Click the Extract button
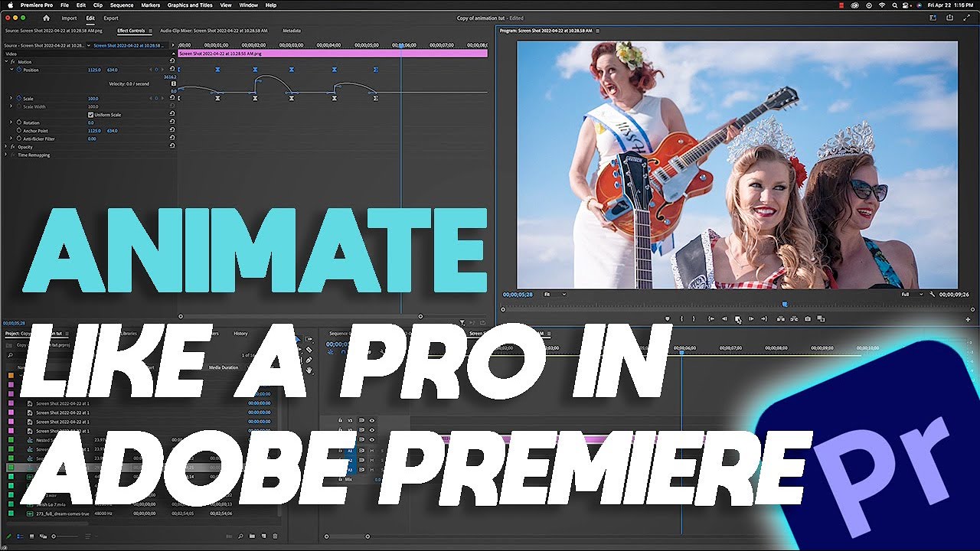Image resolution: width=980 pixels, height=551 pixels. pos(795,319)
